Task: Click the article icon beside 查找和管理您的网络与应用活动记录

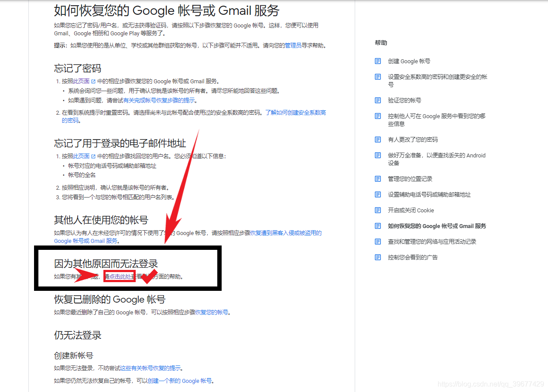Action: [378, 242]
